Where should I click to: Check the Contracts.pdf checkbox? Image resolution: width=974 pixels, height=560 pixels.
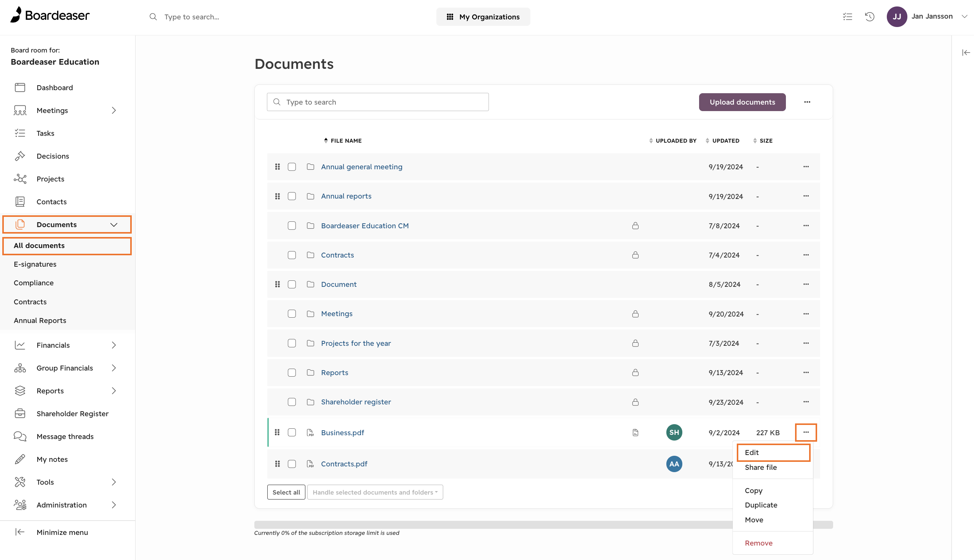point(292,464)
